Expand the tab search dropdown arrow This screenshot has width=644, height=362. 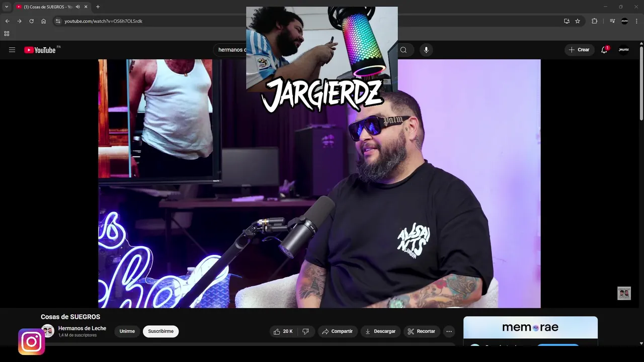(x=7, y=7)
